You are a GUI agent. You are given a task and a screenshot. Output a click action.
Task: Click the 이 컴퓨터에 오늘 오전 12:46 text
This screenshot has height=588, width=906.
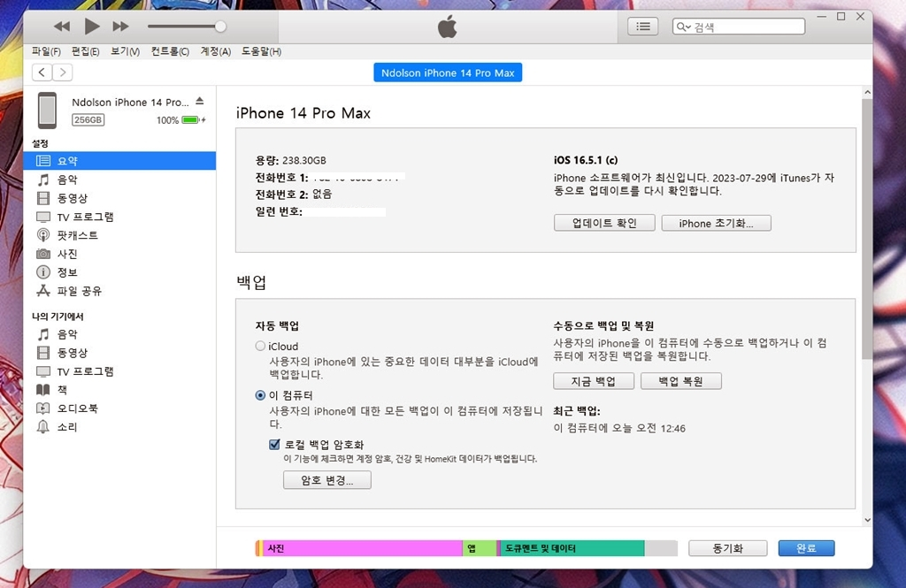pos(619,428)
